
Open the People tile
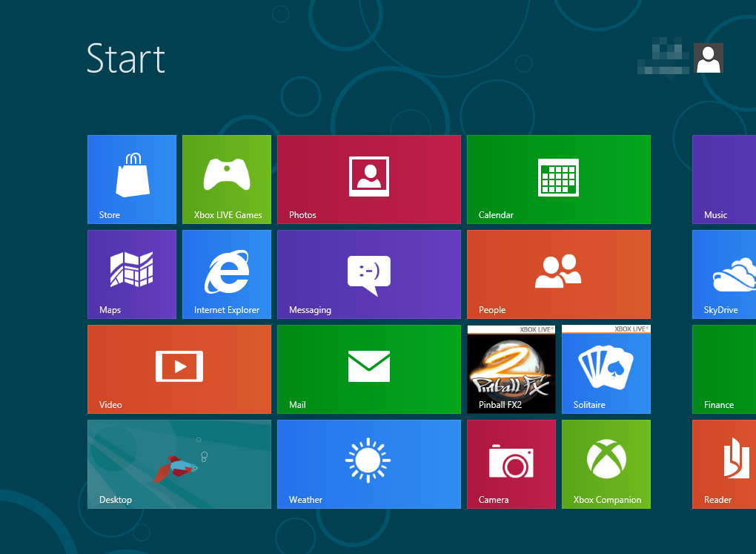tap(559, 274)
